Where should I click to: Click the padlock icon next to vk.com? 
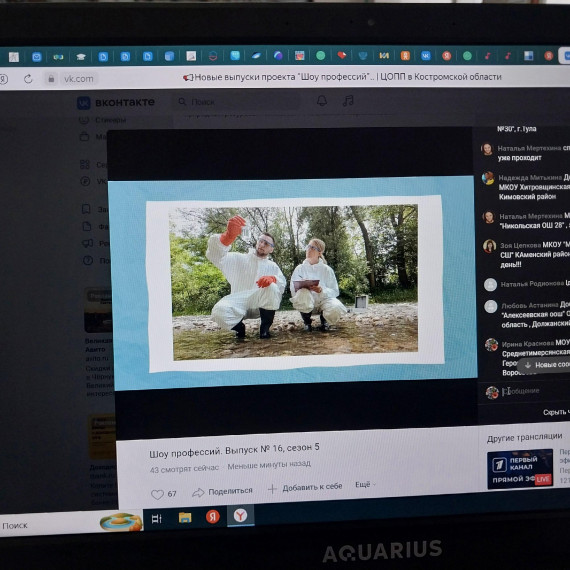pyautogui.click(x=51, y=79)
